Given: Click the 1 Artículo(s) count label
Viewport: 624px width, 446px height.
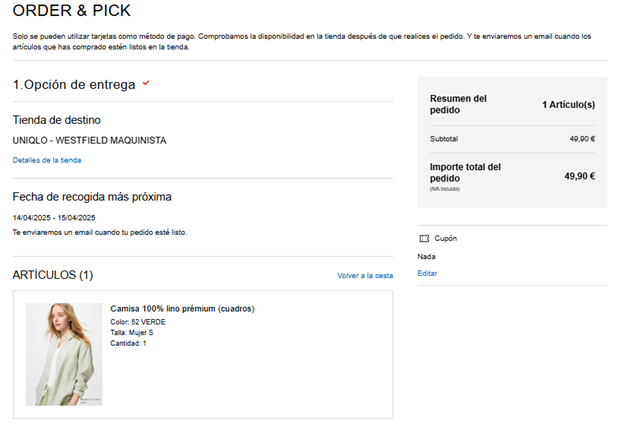Looking at the screenshot, I should click(569, 105).
